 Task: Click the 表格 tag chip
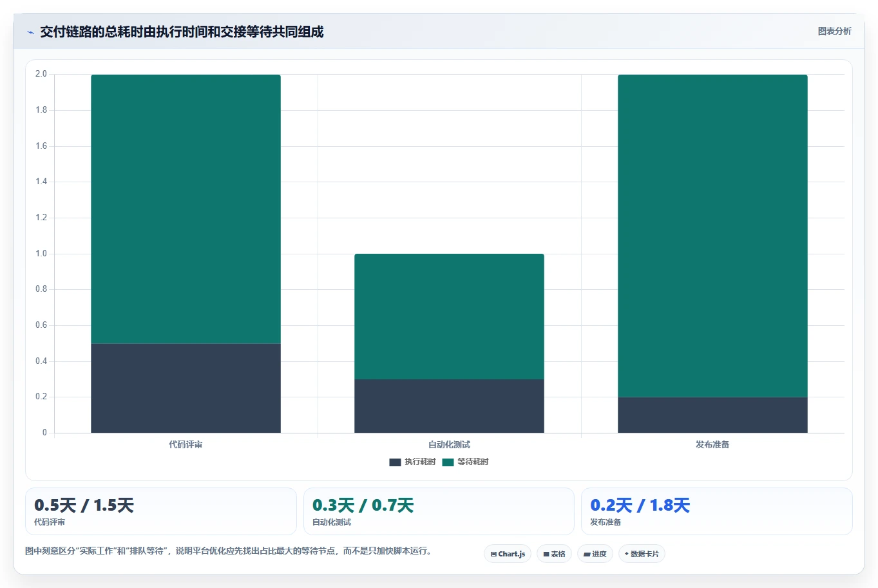[x=554, y=554]
